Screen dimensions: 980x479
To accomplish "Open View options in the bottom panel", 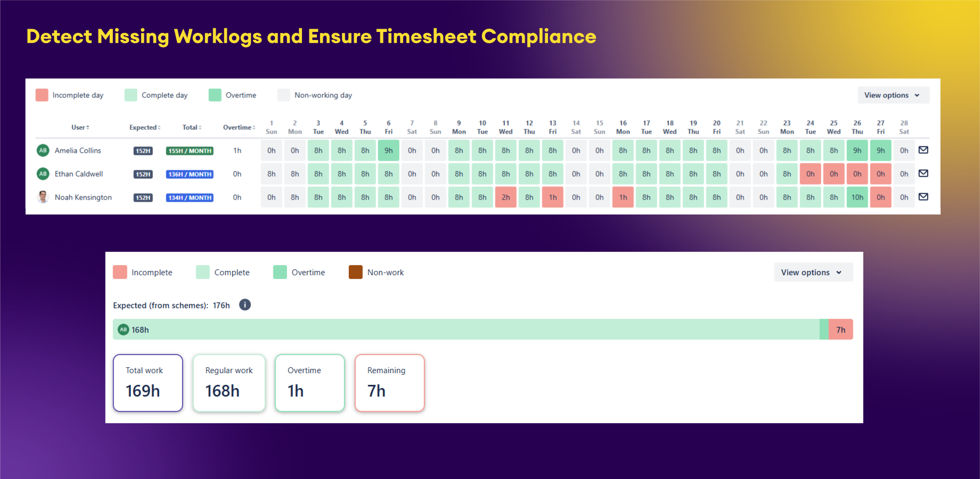I will (x=813, y=272).
